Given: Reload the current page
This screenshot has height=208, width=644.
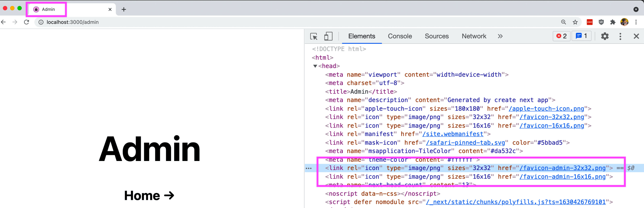Looking at the screenshot, I should point(26,22).
